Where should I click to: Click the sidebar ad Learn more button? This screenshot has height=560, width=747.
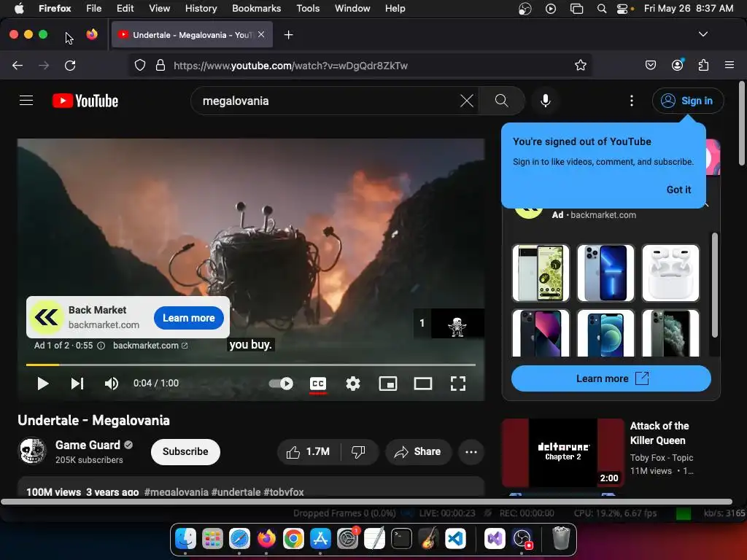[x=611, y=378]
